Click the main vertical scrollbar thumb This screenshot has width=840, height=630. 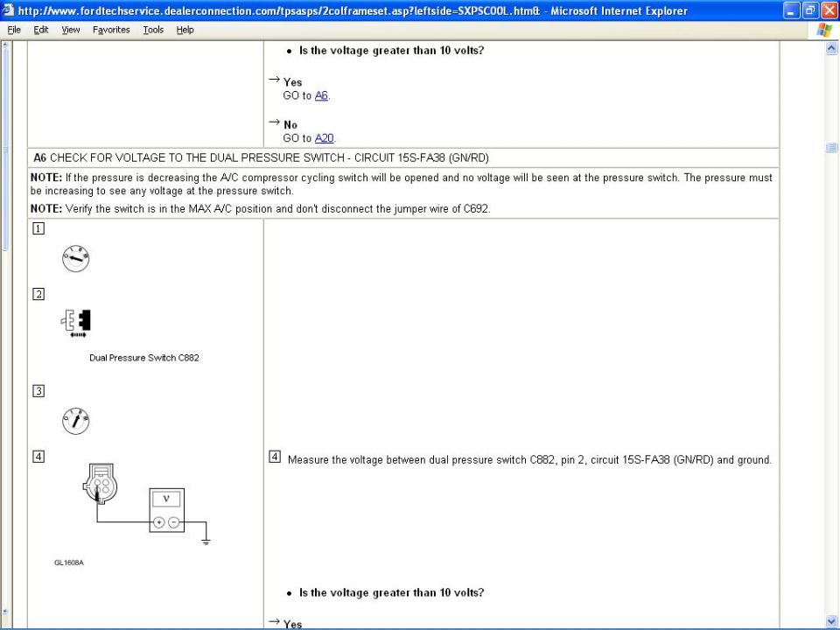(x=831, y=147)
